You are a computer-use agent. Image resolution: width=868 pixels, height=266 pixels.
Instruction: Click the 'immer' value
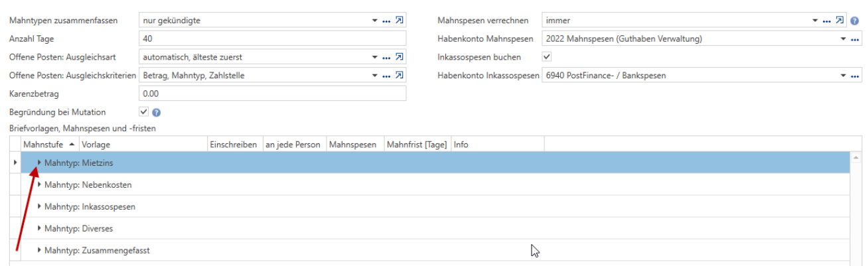point(557,21)
